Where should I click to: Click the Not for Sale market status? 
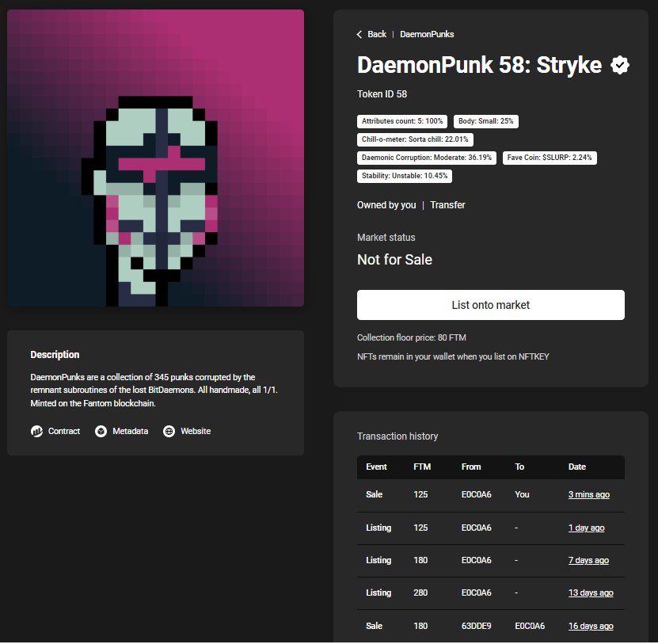point(394,260)
